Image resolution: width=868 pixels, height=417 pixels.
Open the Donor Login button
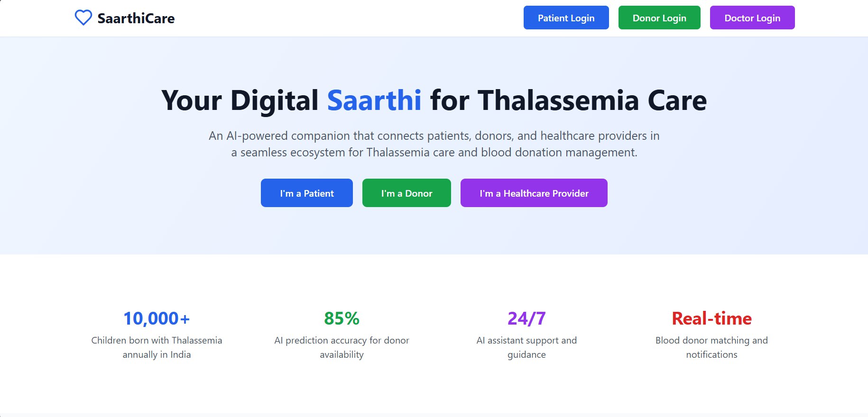click(x=659, y=18)
